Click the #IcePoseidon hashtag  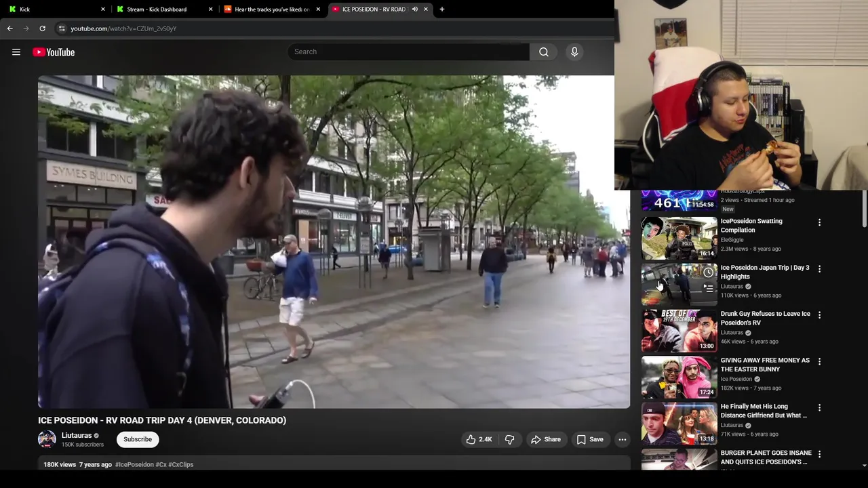[134, 465]
